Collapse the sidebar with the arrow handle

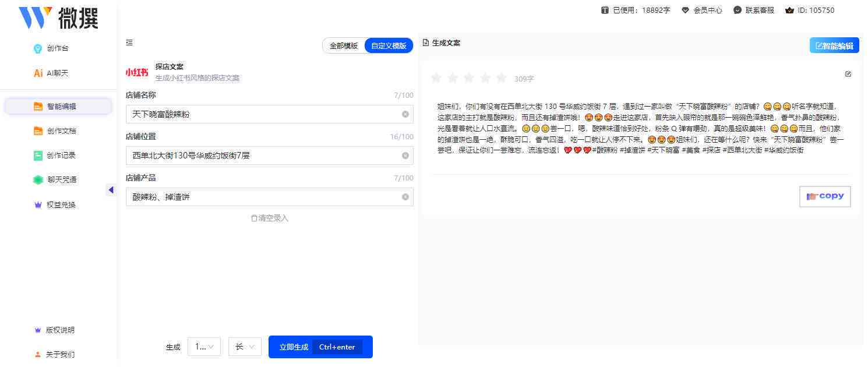[x=111, y=190]
